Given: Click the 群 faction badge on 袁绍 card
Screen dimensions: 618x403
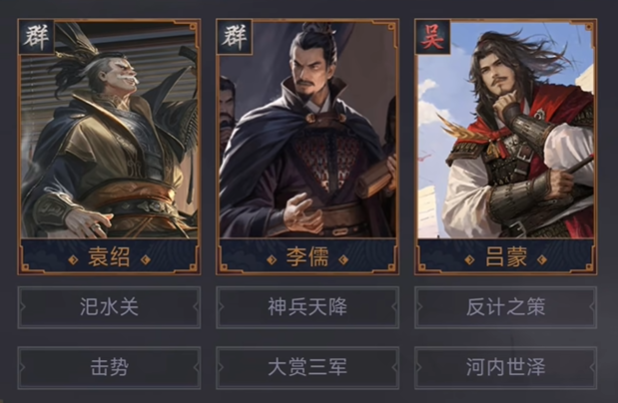Looking at the screenshot, I should tap(36, 37).
